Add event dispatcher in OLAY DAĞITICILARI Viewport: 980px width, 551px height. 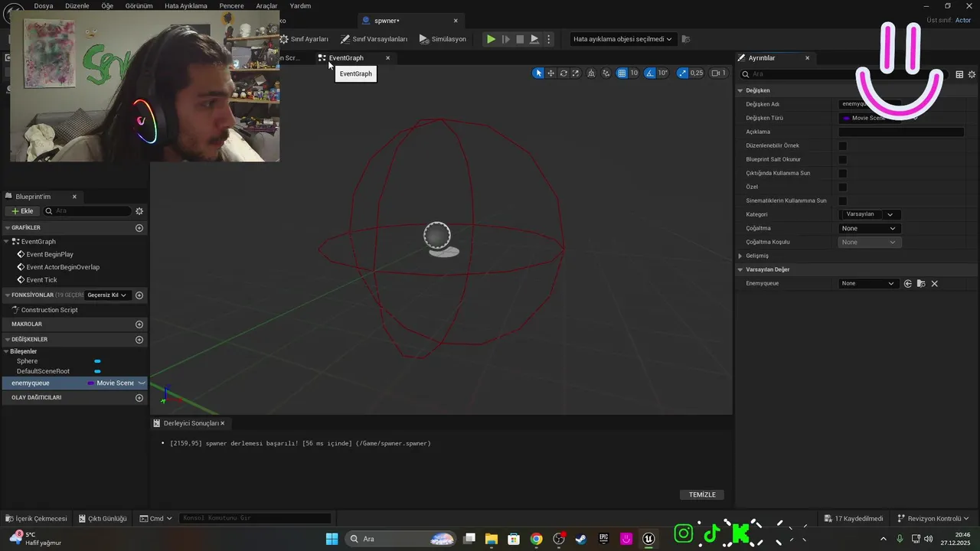139,398
